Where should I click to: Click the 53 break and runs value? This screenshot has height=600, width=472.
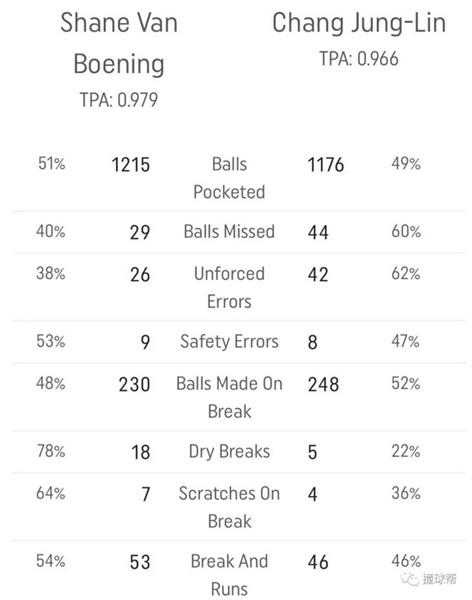tap(140, 562)
